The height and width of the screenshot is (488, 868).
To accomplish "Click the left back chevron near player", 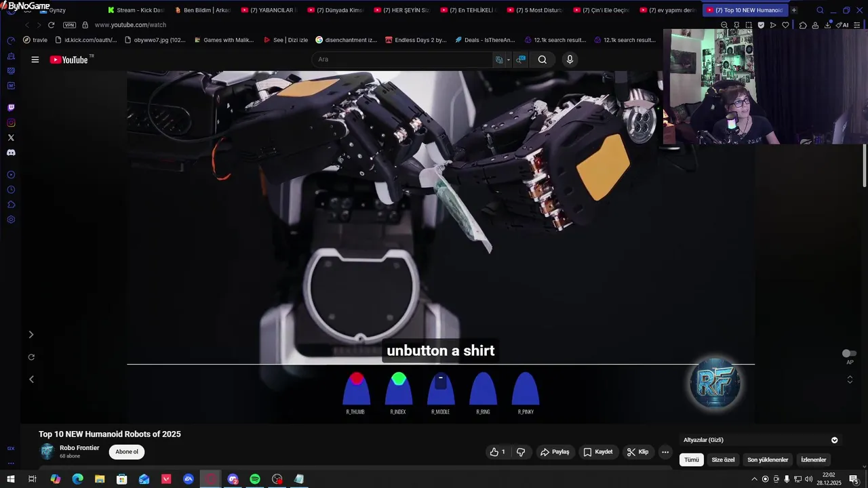I will click(31, 379).
